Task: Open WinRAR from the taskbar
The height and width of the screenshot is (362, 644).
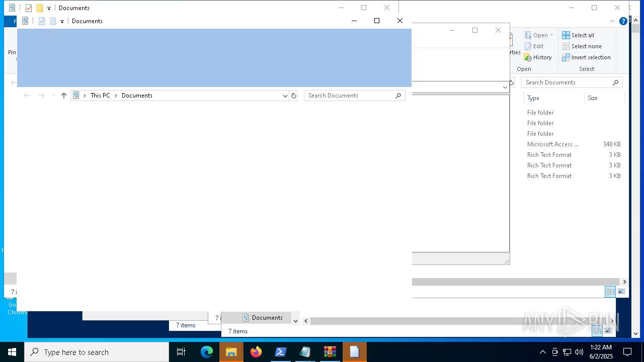Action: (x=330, y=352)
